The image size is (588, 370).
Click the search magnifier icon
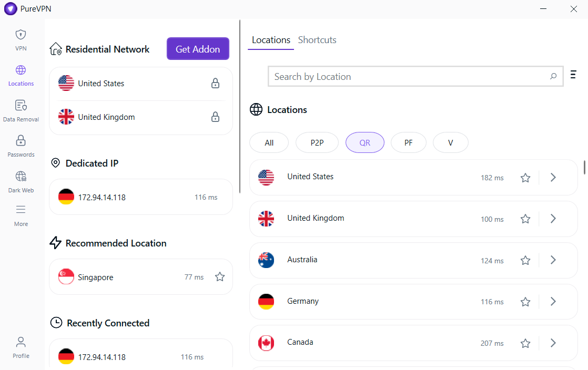(x=553, y=77)
